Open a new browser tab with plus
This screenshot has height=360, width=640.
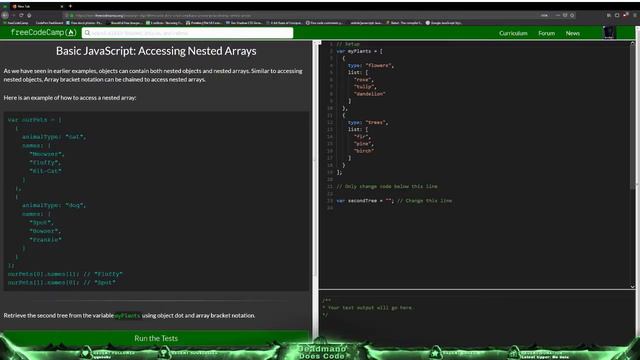[70, 6]
